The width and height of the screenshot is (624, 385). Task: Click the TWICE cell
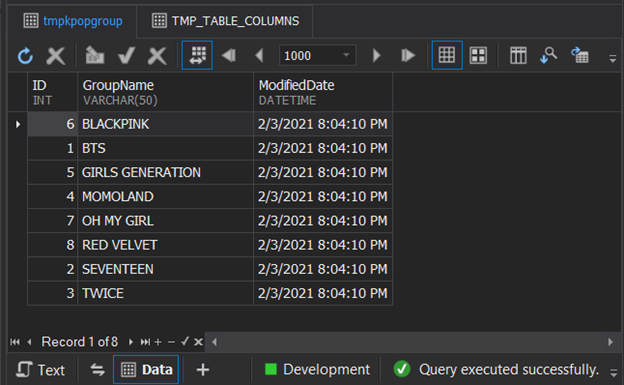(x=166, y=293)
